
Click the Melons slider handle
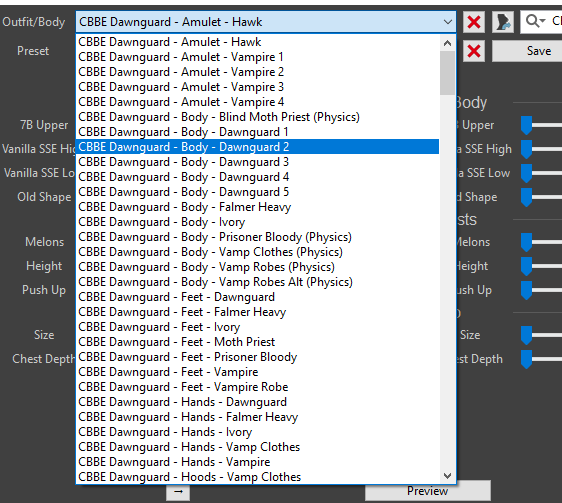click(x=527, y=242)
